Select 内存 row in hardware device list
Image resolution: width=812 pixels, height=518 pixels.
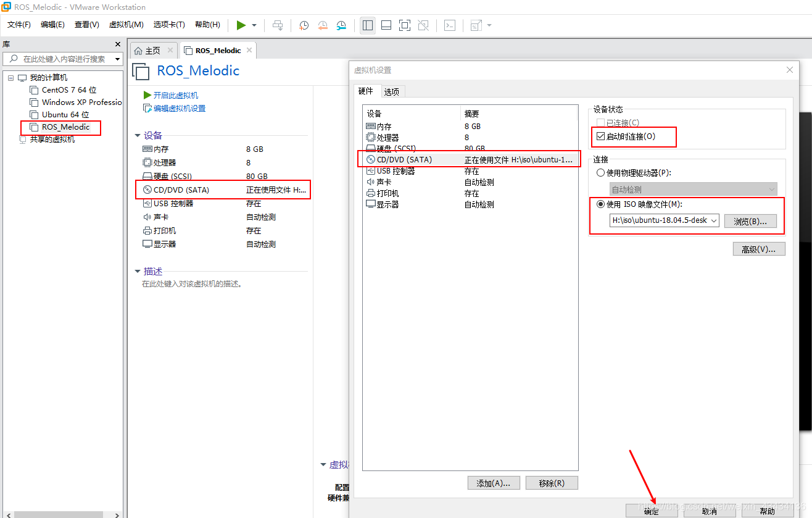(x=470, y=126)
